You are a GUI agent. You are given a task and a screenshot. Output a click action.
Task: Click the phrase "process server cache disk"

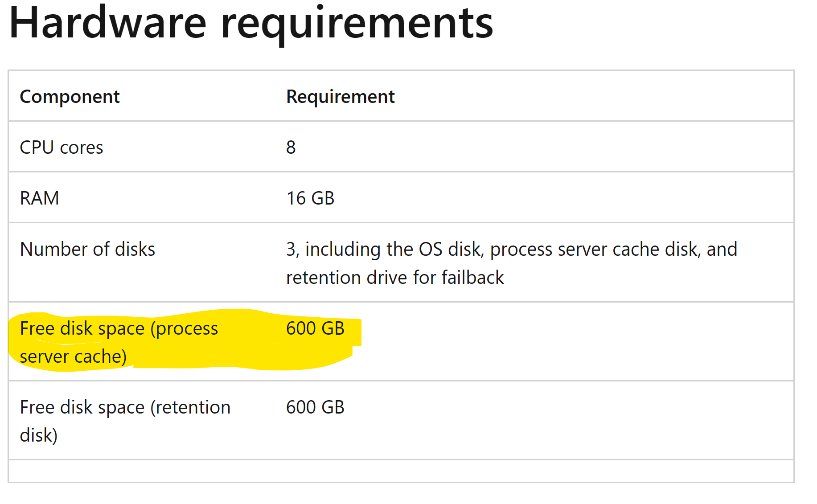point(594,249)
